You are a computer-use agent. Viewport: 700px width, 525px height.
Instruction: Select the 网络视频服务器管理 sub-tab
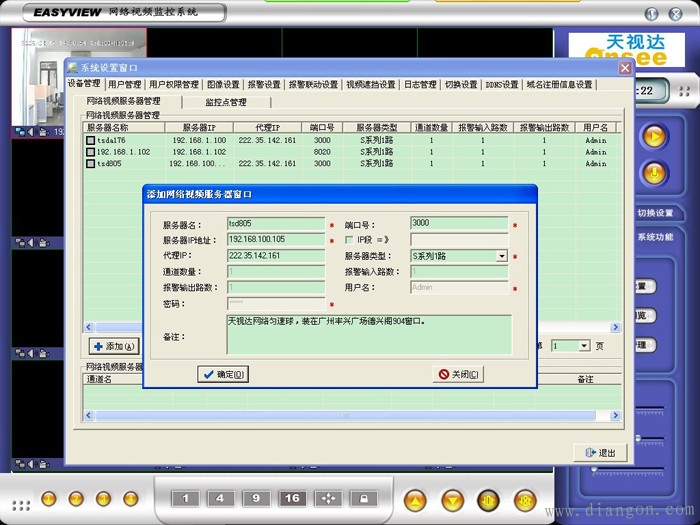click(x=123, y=101)
